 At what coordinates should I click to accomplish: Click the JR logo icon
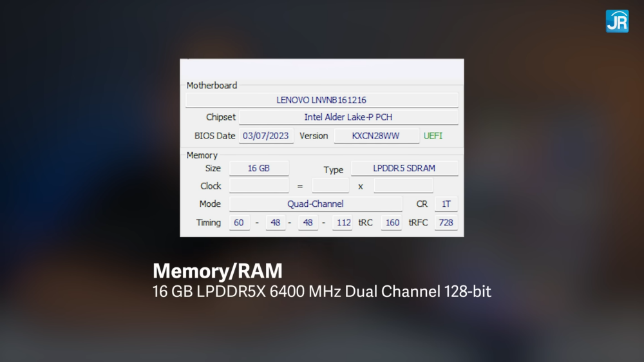pos(617,21)
